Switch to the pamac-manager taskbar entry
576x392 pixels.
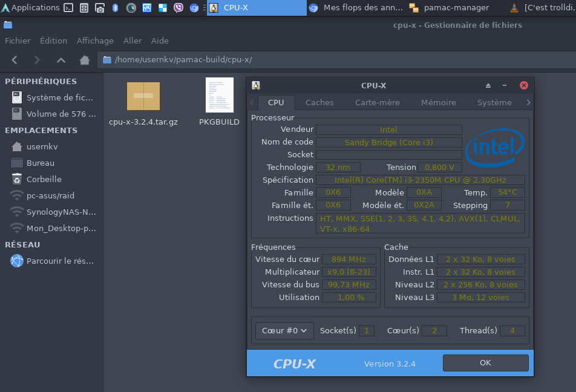(x=450, y=8)
